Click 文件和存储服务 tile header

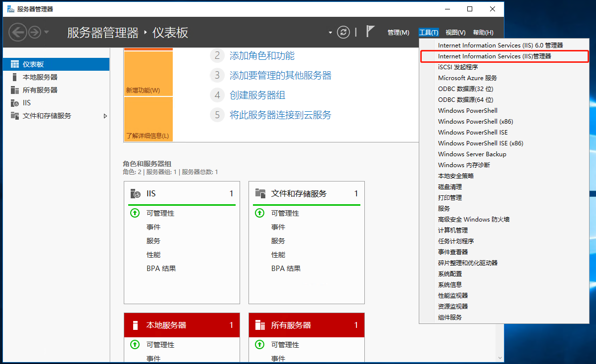pyautogui.click(x=306, y=193)
